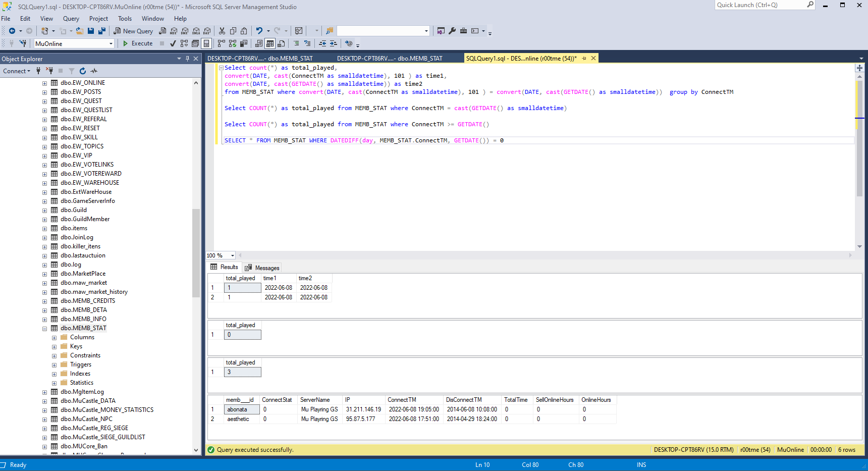
Task: Run the query with the Execute button
Action: point(138,43)
